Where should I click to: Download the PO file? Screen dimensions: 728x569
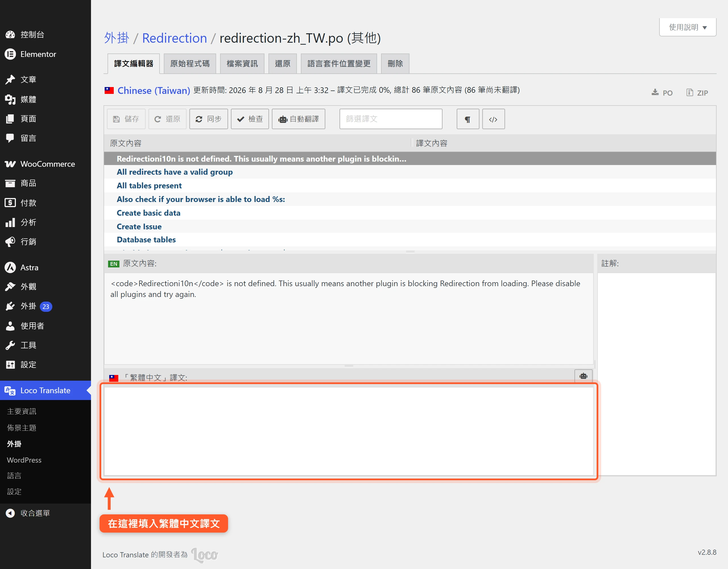tap(662, 93)
